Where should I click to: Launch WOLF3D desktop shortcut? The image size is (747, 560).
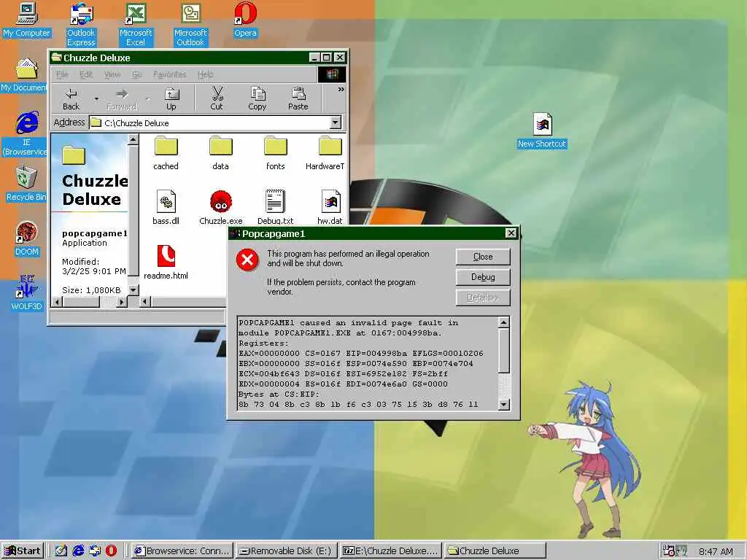click(x=27, y=293)
